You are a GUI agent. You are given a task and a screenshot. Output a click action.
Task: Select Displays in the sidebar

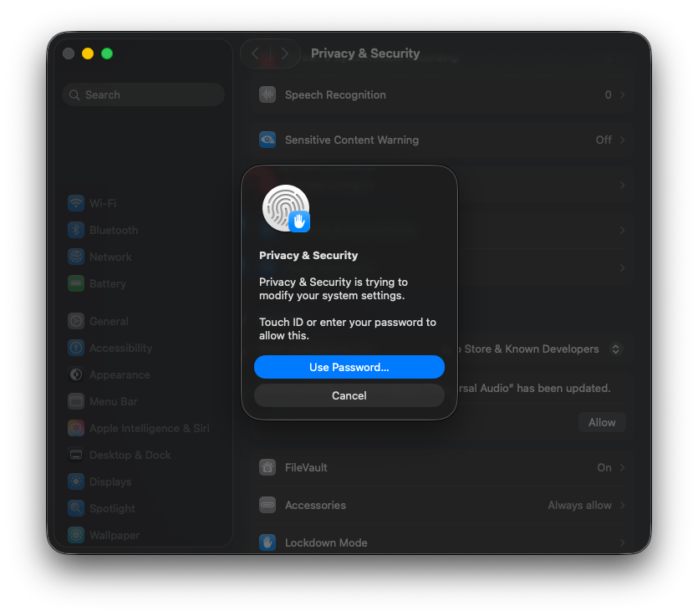click(110, 481)
